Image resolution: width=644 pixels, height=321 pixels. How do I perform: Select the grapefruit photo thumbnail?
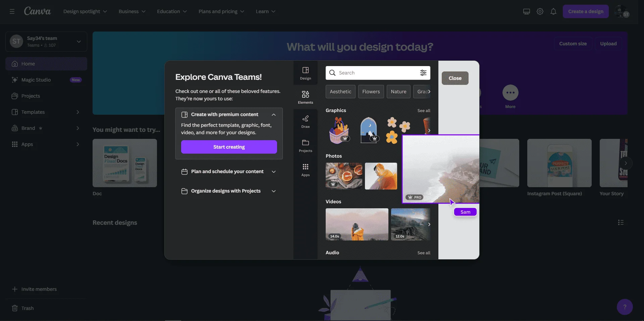[344, 176]
